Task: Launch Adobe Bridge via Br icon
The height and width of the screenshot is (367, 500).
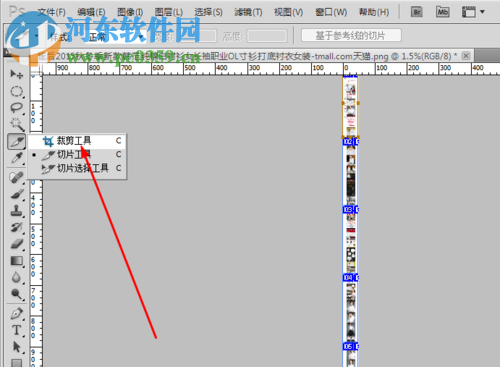Action: (417, 12)
